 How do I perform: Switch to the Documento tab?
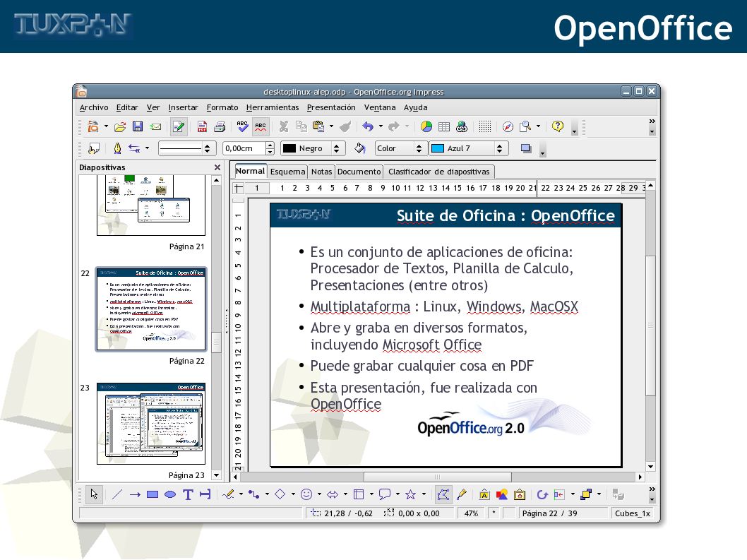359,172
